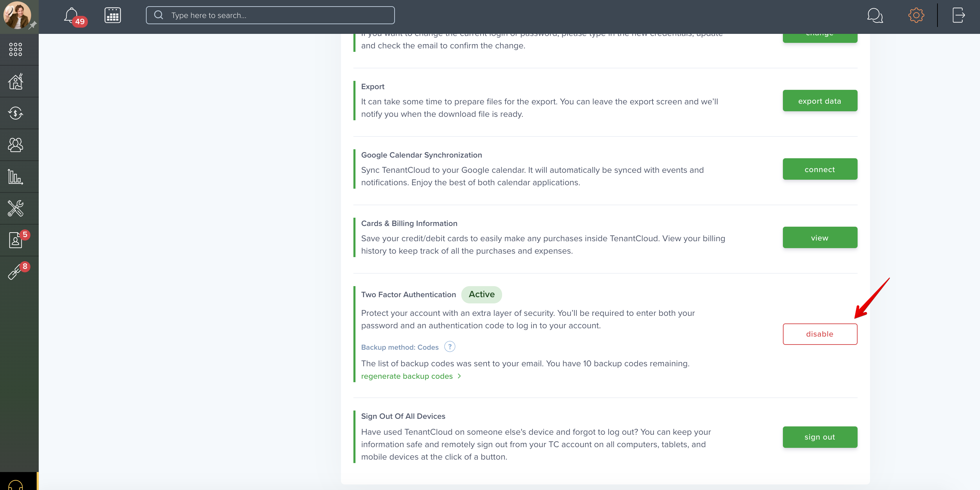Click connect for Google Calendar Synchronization

[820, 169]
